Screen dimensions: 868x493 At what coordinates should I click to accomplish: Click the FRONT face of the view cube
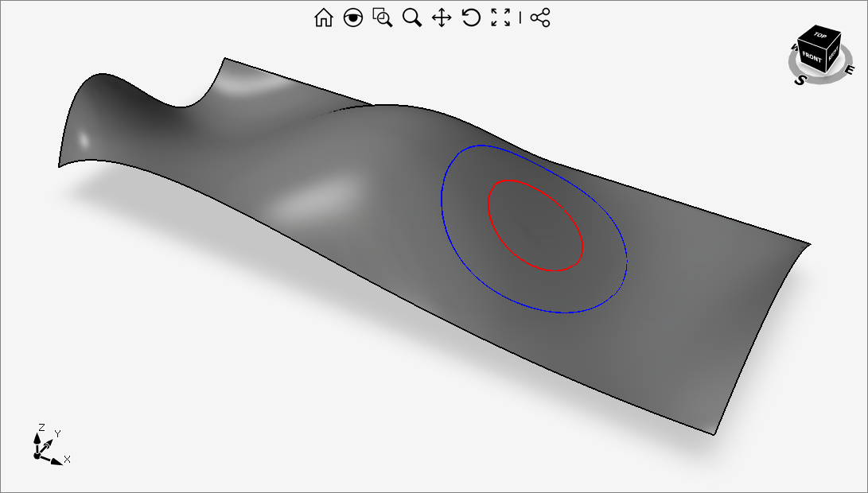810,57
